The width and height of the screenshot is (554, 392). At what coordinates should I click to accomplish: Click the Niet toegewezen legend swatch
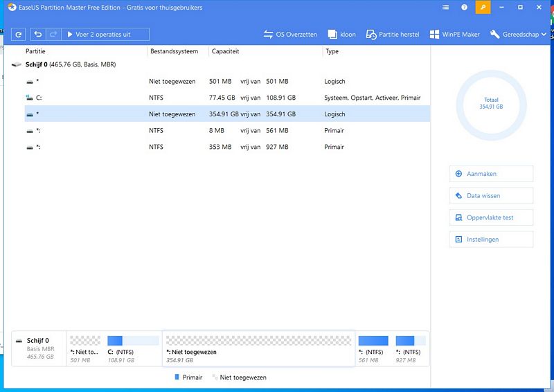pyautogui.click(x=215, y=377)
